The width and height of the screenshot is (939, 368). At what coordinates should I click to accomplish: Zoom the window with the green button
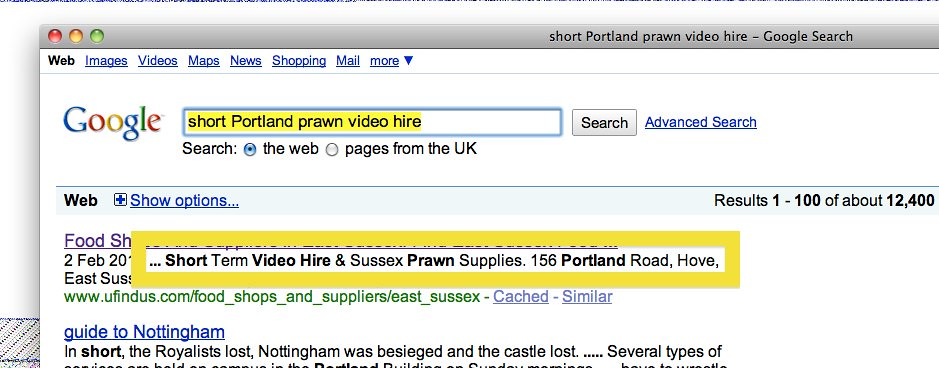pyautogui.click(x=97, y=37)
